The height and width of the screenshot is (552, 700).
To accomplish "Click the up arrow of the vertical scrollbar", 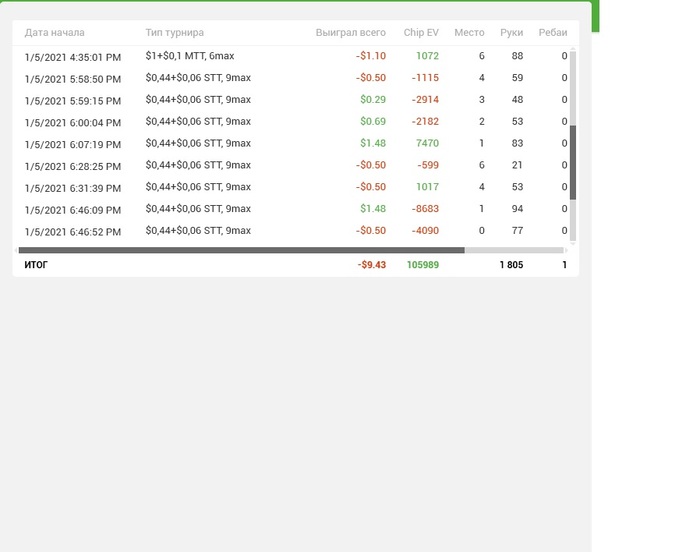I will (x=573, y=49).
